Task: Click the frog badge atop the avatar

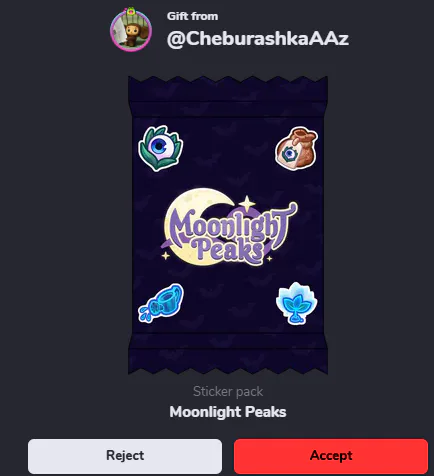Action: (131, 11)
